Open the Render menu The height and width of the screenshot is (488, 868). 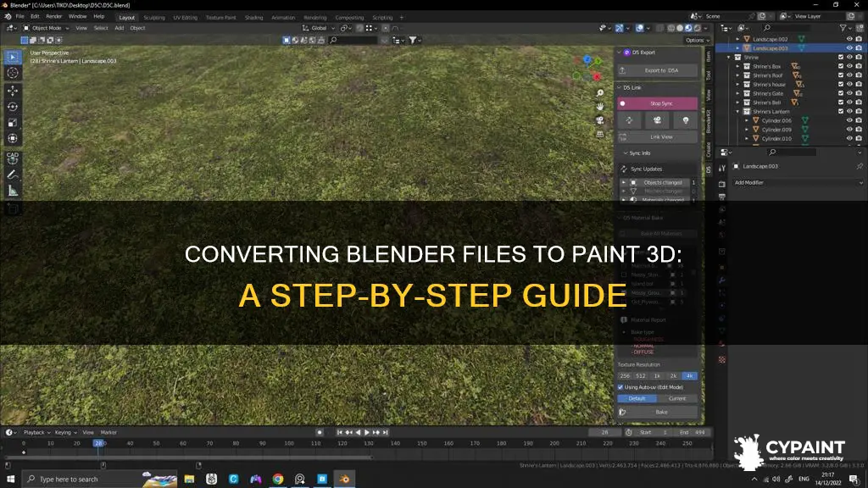pyautogui.click(x=53, y=17)
